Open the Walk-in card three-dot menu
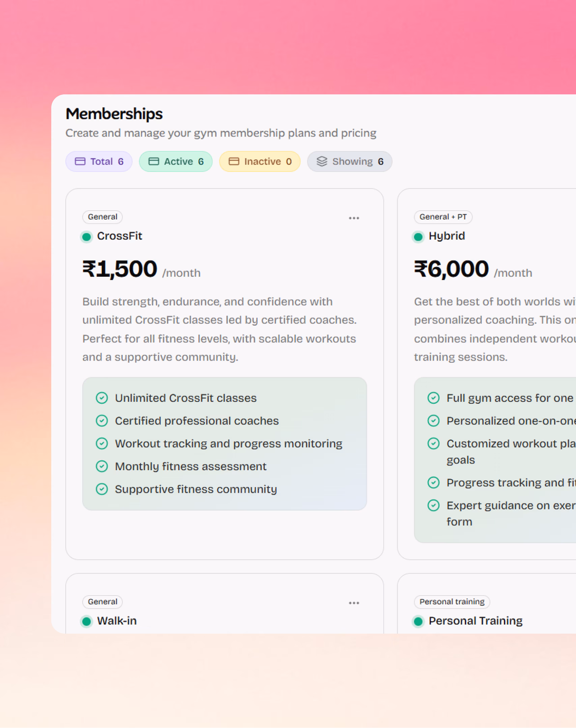This screenshot has width=576, height=728. click(x=354, y=603)
